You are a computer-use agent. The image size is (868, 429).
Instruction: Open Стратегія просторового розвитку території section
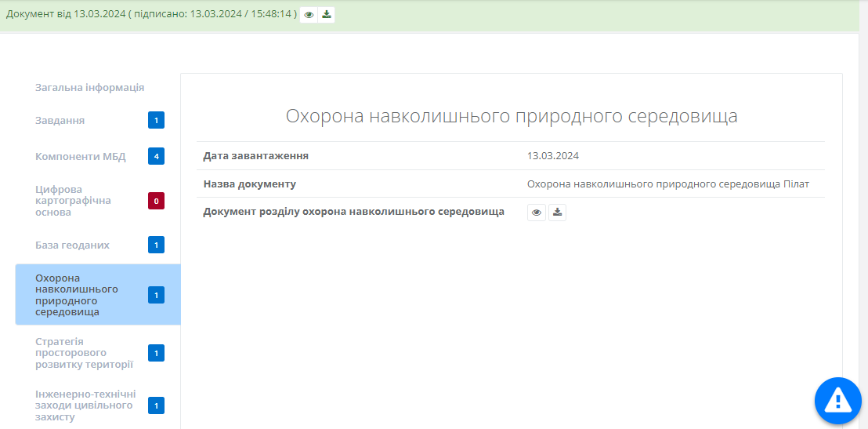[85, 353]
